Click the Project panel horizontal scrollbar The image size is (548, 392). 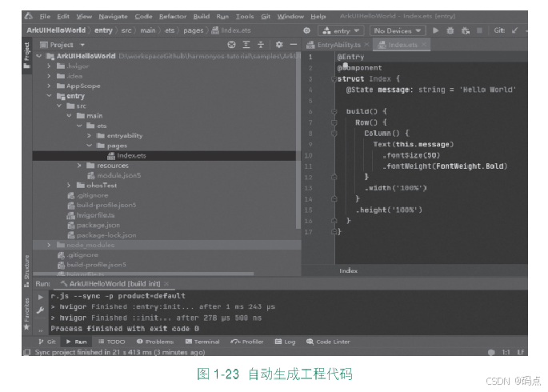pos(143,274)
